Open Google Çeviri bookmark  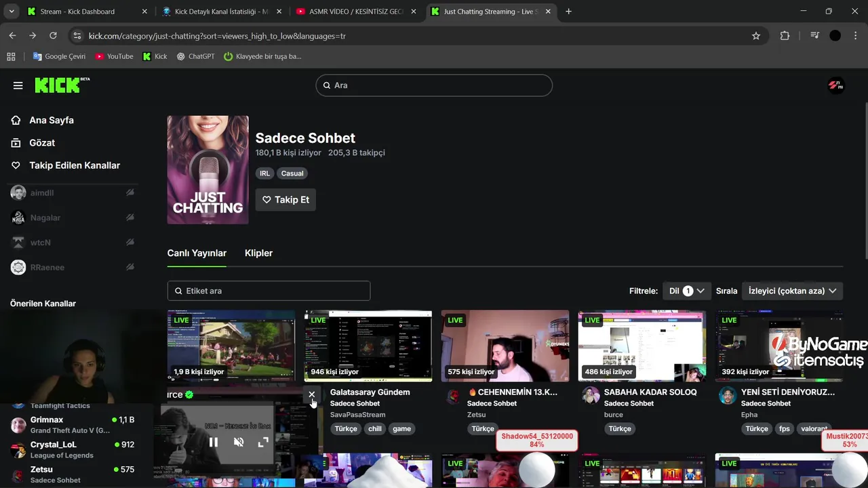(x=59, y=56)
